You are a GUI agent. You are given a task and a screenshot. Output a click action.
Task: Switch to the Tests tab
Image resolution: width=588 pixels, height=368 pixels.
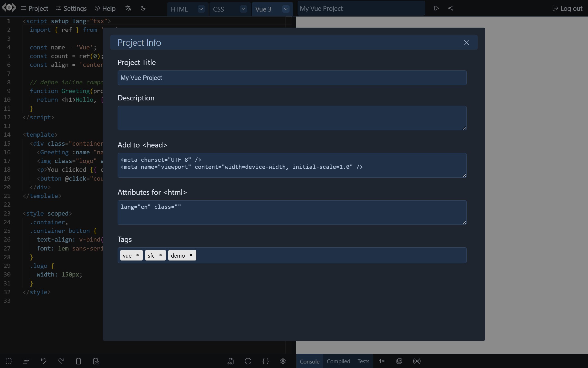click(x=363, y=361)
